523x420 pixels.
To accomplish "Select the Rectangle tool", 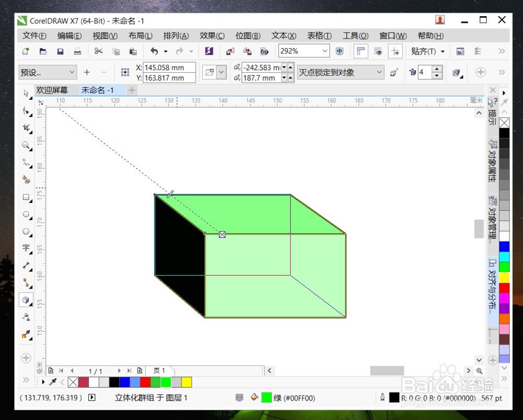I will coord(26,197).
